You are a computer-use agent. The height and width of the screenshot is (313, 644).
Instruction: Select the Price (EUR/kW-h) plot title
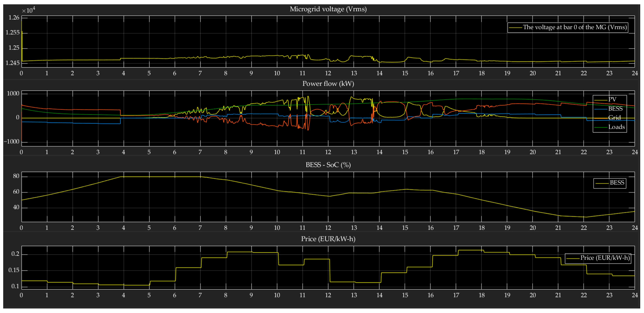coord(328,239)
